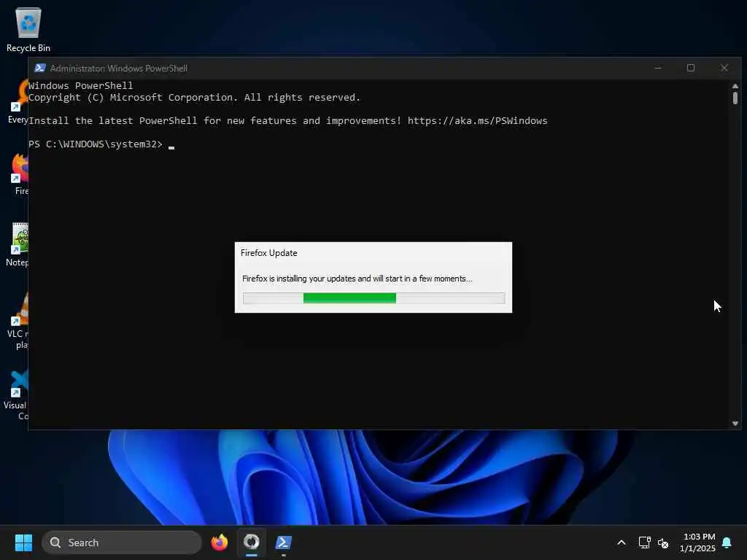Open the network status tray icon
Viewport: 747px width, 560px height.
tap(644, 542)
